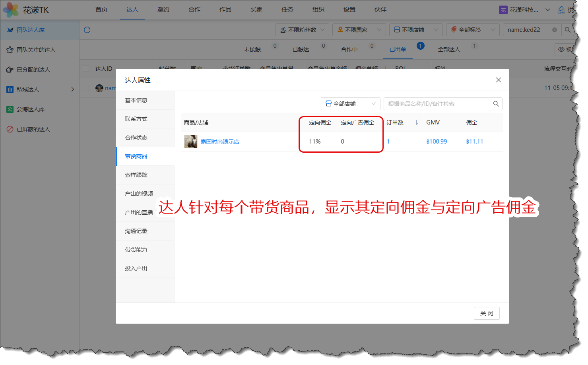Click the 关闭 button
588x365 pixels.
[486, 313]
